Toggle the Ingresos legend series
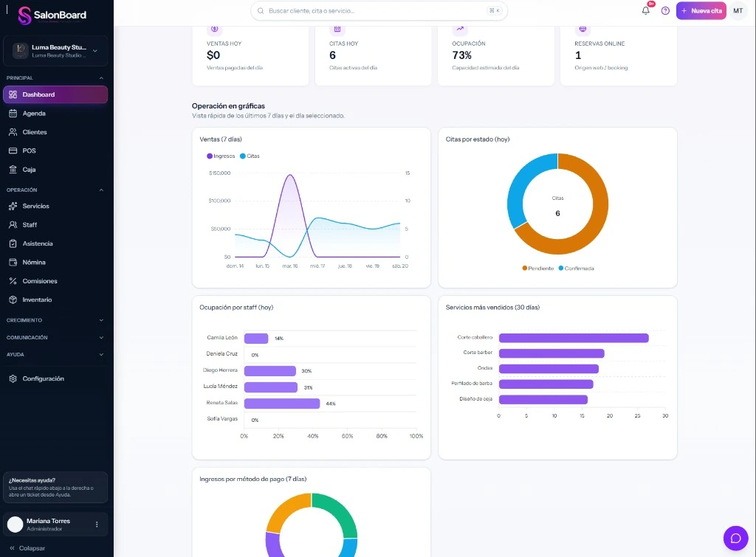 click(221, 156)
